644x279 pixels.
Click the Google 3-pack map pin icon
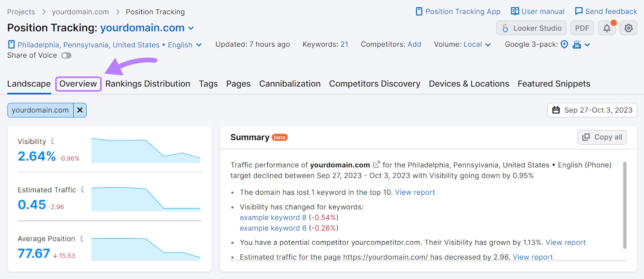pyautogui.click(x=564, y=44)
